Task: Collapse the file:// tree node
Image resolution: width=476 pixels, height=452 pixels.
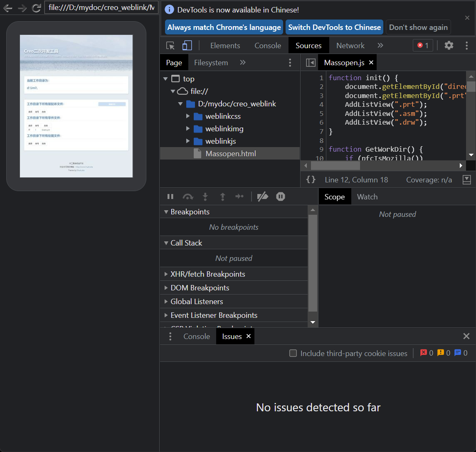Action: click(173, 91)
